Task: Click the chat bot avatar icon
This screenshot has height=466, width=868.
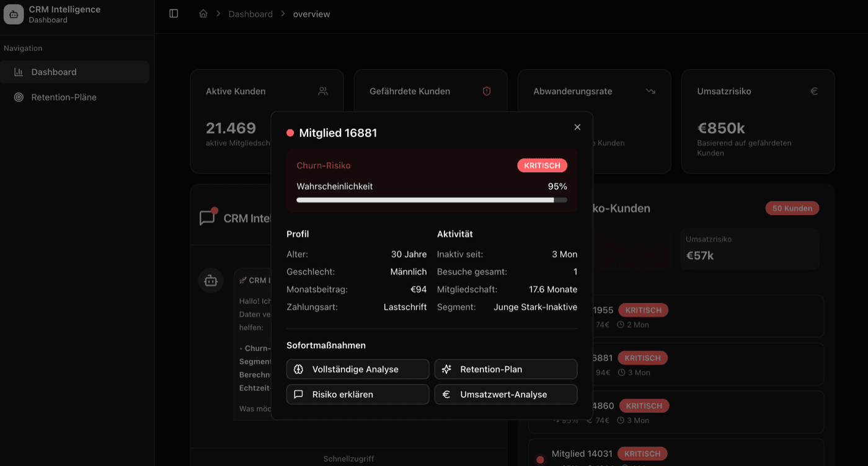Action: coord(211,281)
